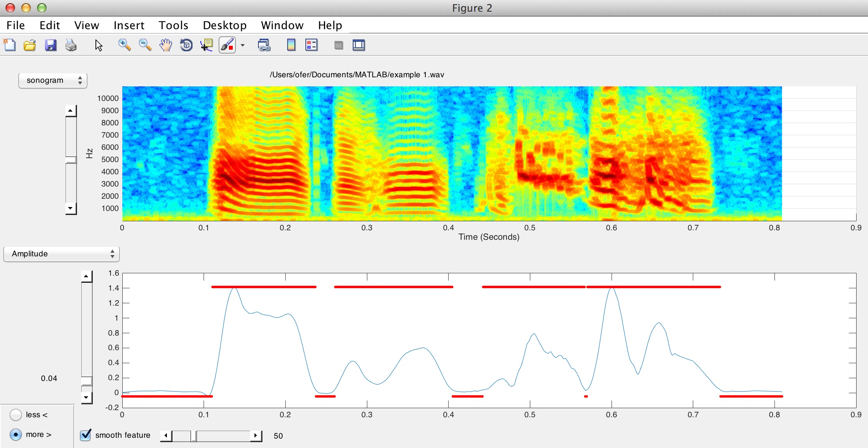868x448 pixels.
Task: Click the Save Figure floppy icon
Action: coord(51,45)
